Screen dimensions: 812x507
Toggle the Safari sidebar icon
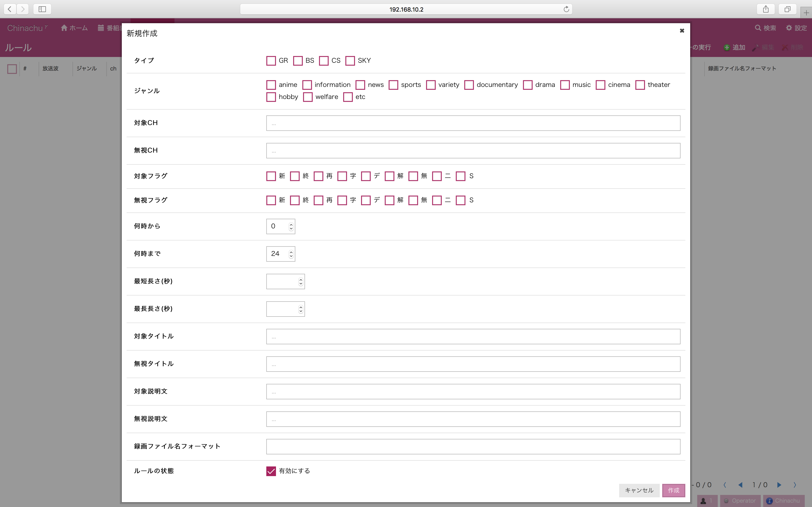[42, 9]
